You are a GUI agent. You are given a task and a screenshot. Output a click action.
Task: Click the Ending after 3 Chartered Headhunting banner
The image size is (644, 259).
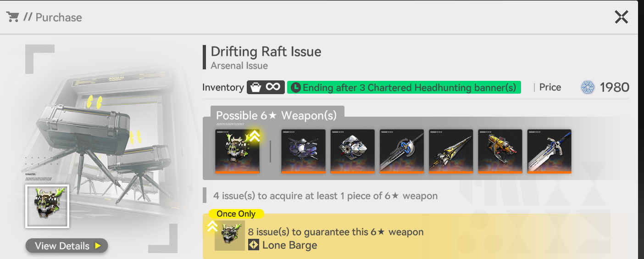(x=404, y=87)
